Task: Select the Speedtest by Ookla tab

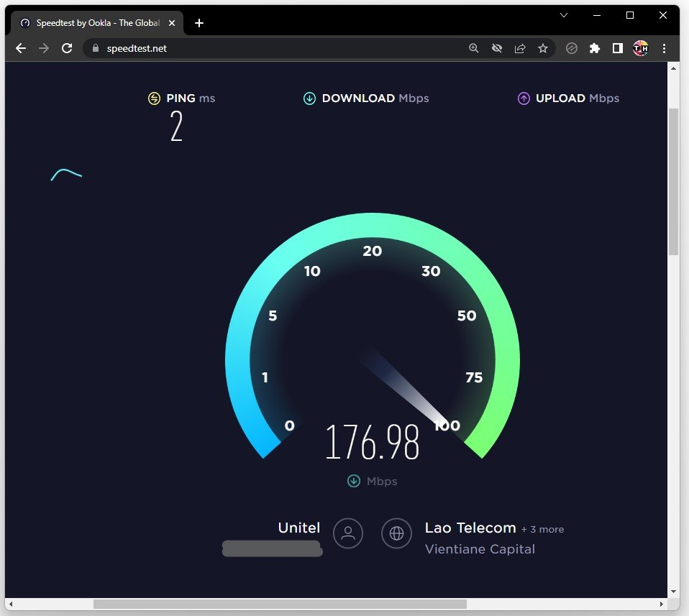Action: tap(96, 23)
